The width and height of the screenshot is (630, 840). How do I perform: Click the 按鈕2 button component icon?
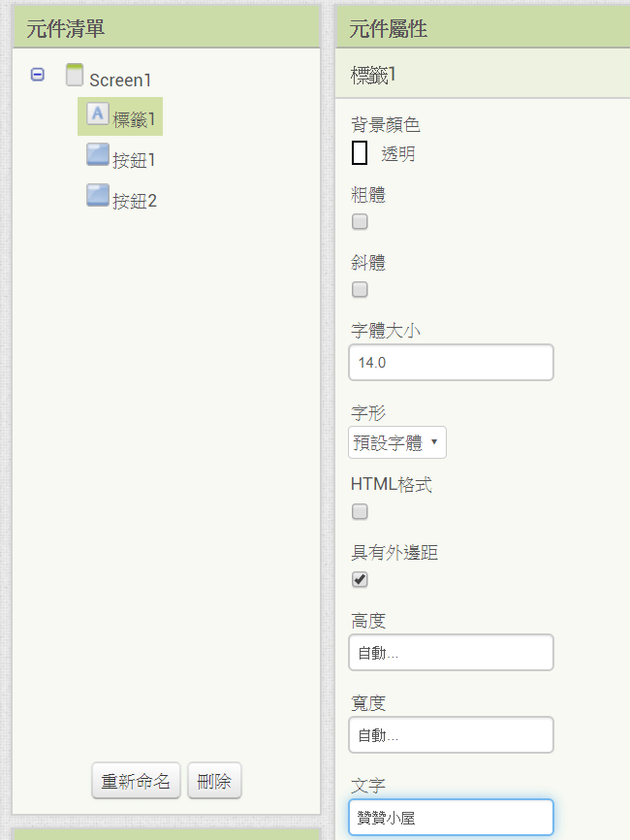(x=98, y=195)
